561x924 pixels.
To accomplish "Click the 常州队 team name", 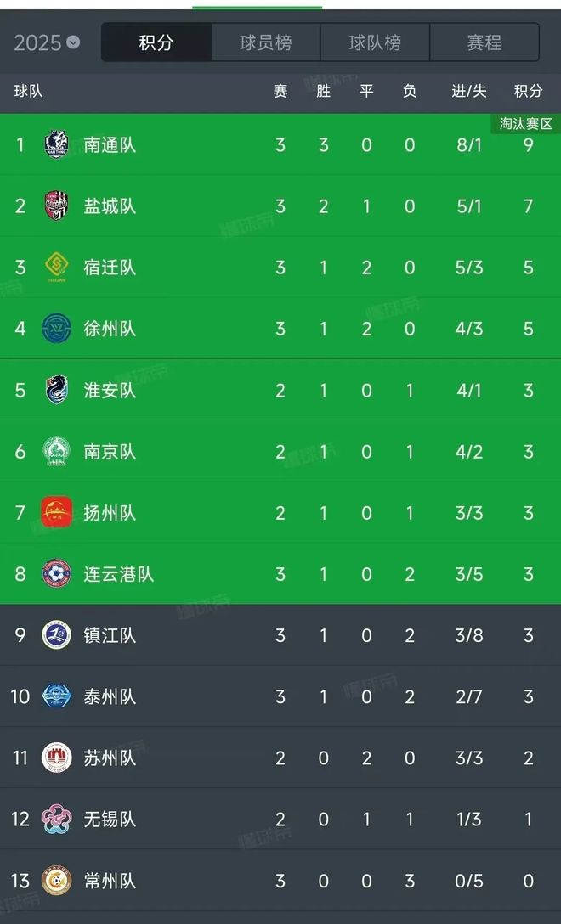I will tap(110, 881).
